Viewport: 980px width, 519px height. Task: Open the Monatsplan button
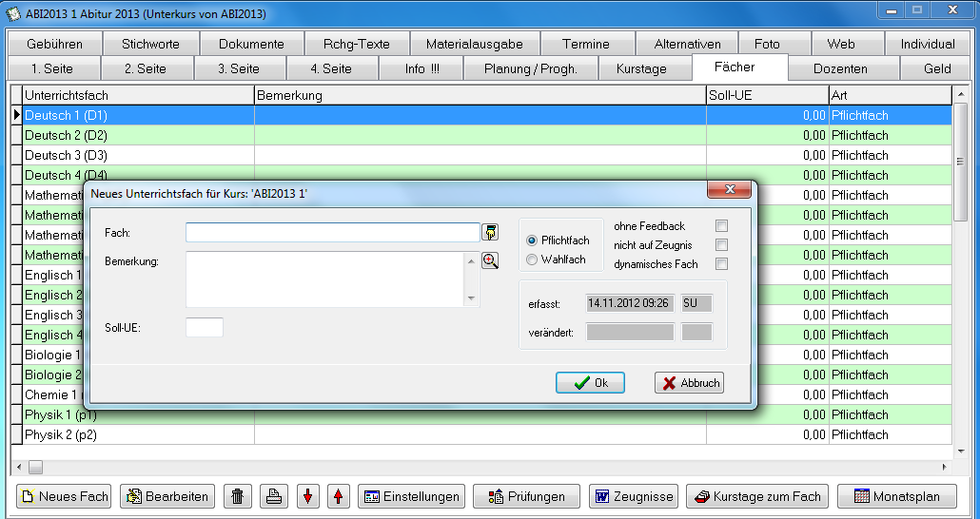point(897,496)
